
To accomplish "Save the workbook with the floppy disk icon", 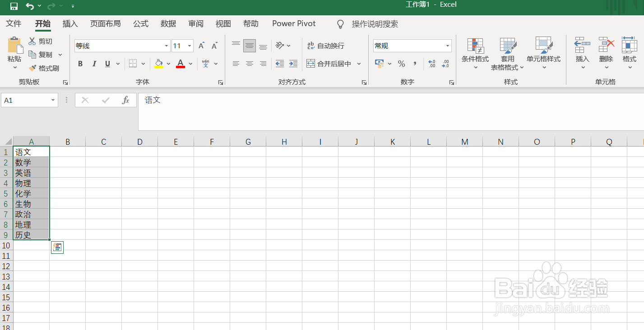I will coord(14,6).
